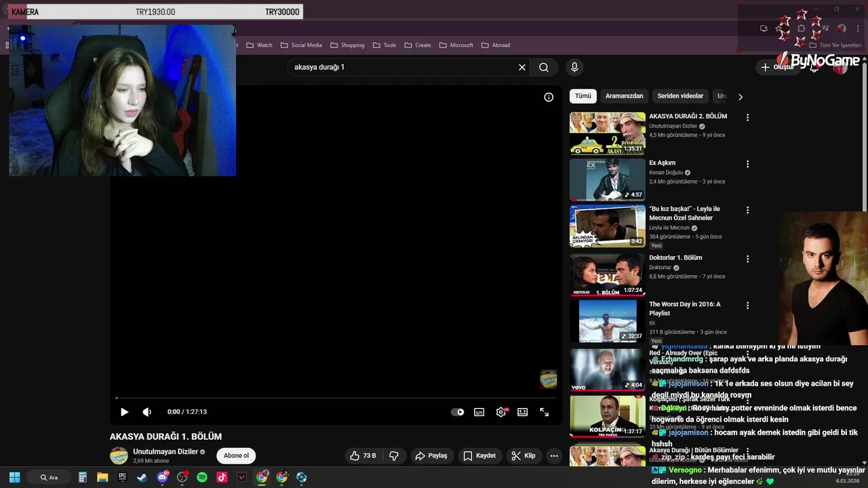The image size is (868, 488).
Task: Open options menu for Ex Aşkım
Action: (747, 164)
